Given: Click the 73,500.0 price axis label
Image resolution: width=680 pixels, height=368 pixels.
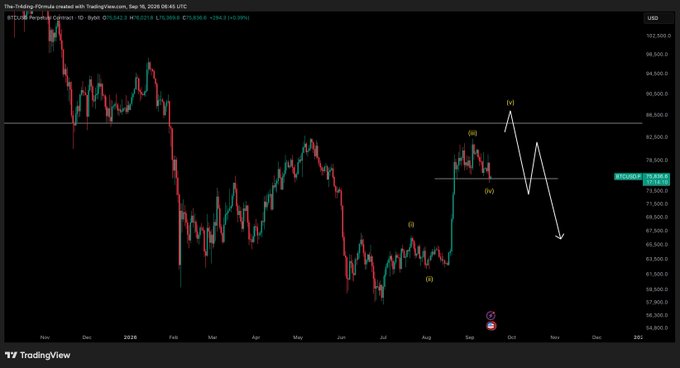Looking at the screenshot, I should [658, 191].
